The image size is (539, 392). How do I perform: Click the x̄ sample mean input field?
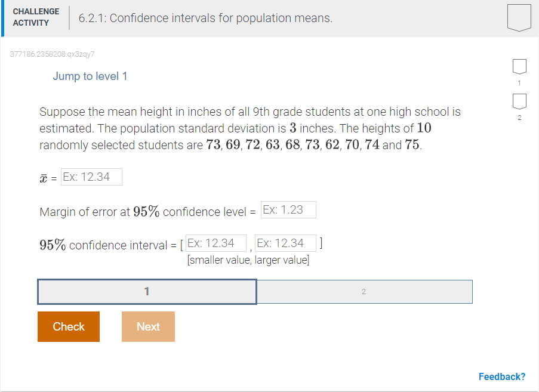click(x=91, y=177)
